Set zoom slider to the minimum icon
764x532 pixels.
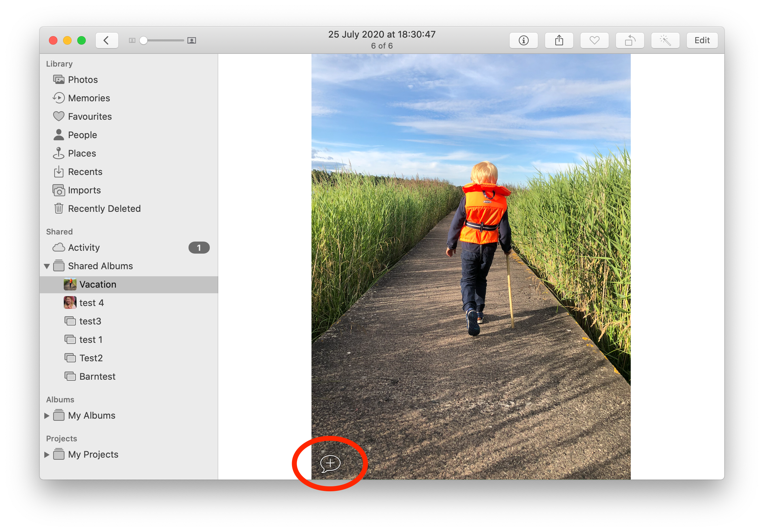tap(132, 40)
